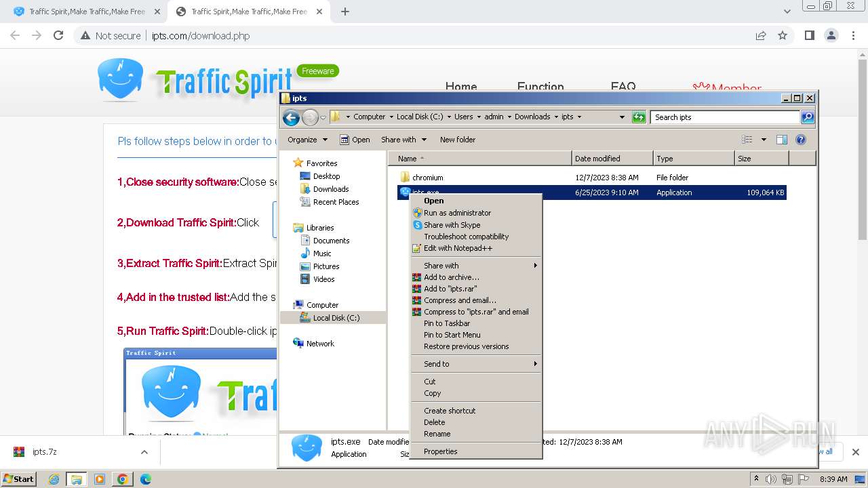Image resolution: width=868 pixels, height=488 pixels.
Task: Choose Restore previous versions
Action: pyautogui.click(x=476, y=346)
